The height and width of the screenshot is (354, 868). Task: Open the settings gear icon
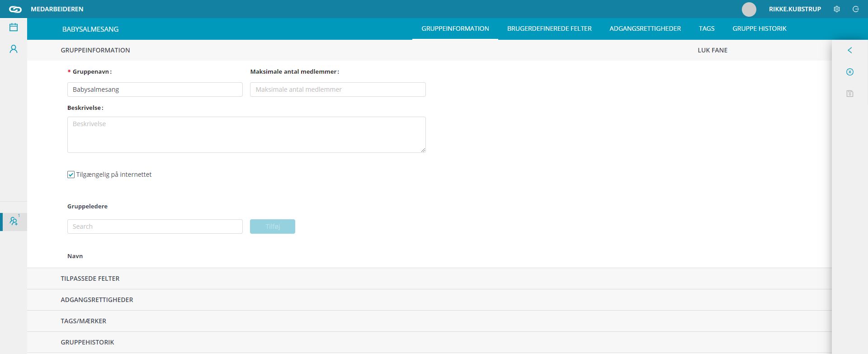(837, 9)
